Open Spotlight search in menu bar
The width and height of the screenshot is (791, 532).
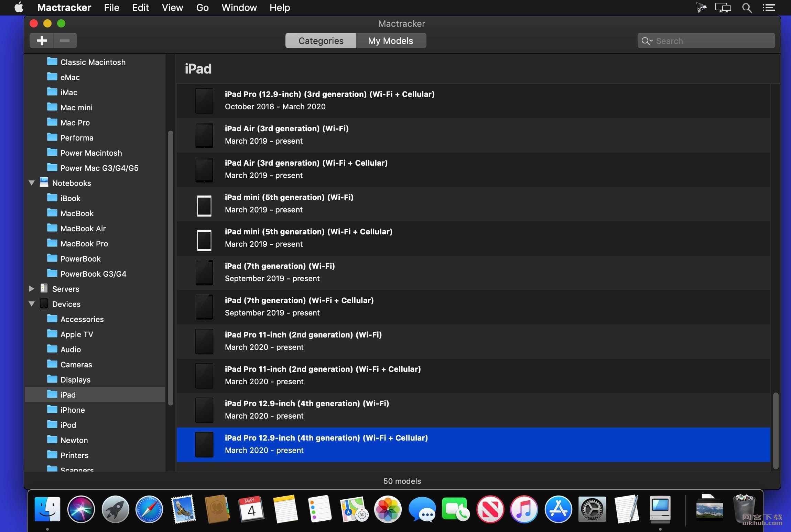[747, 8]
